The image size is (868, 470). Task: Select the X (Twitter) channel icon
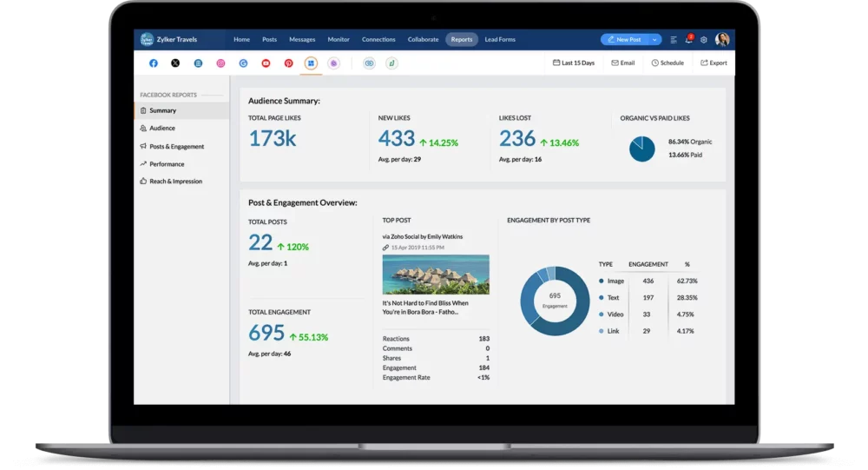pyautogui.click(x=175, y=63)
